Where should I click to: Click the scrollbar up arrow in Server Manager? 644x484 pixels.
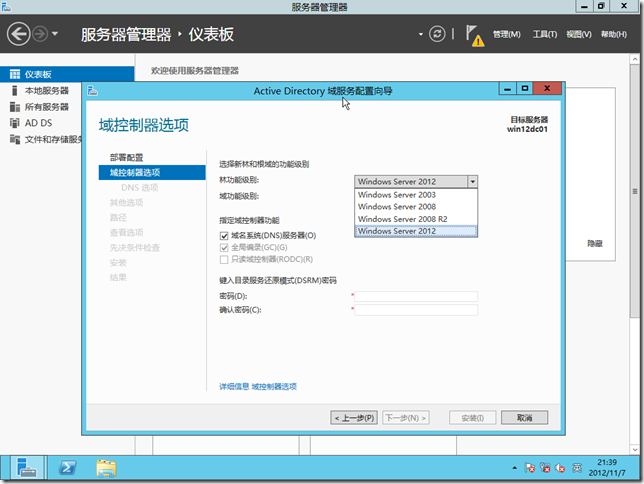(635, 60)
